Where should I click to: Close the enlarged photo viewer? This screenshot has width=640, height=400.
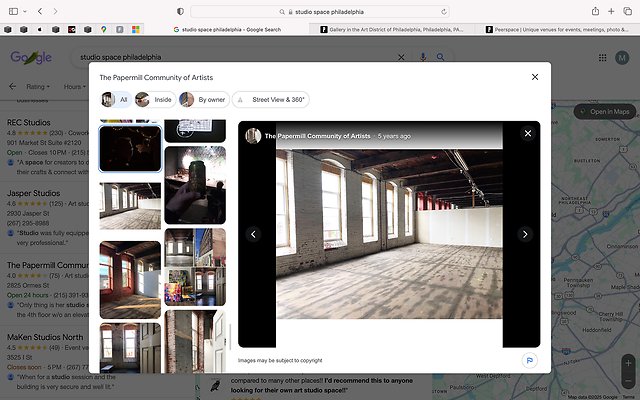coord(528,133)
